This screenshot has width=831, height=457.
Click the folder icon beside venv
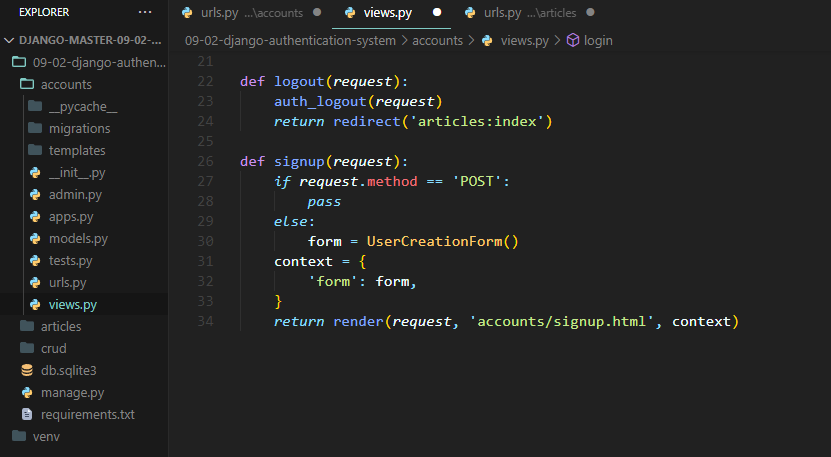[x=19, y=436]
